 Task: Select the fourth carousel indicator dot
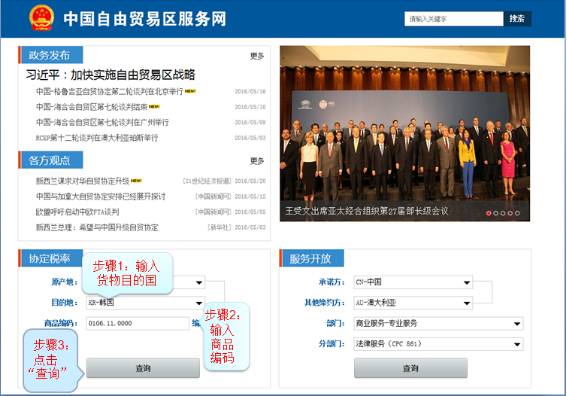(510, 213)
